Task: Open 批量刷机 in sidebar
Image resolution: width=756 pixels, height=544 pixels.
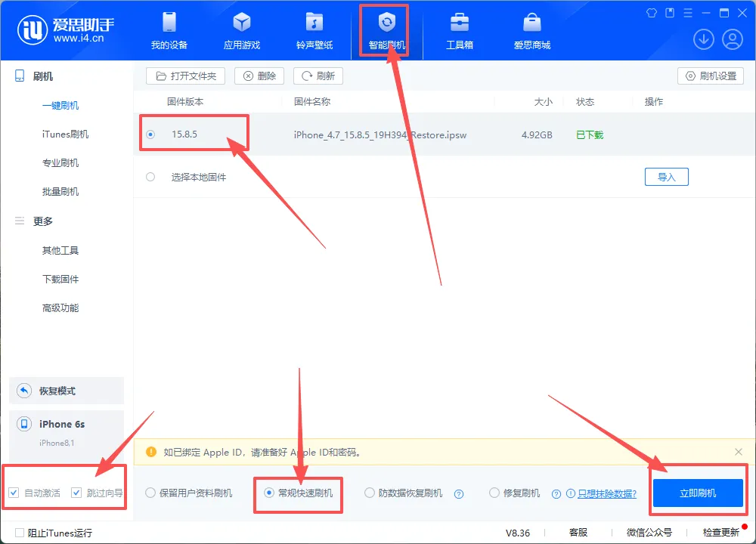Action: coord(60,192)
